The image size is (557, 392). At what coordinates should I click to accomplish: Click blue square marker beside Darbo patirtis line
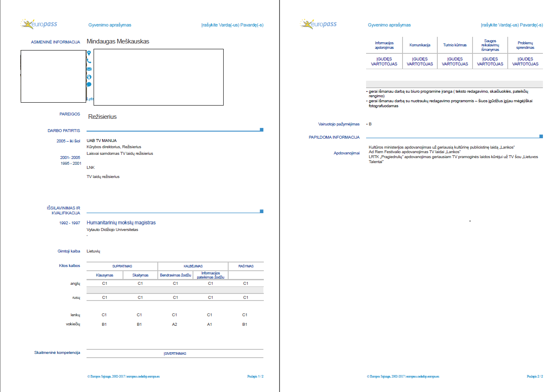pos(261,130)
